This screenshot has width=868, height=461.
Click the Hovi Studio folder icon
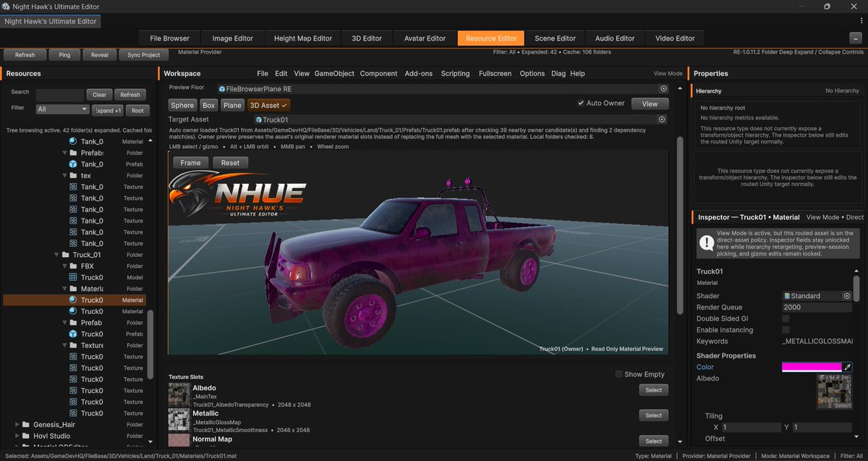click(x=25, y=436)
